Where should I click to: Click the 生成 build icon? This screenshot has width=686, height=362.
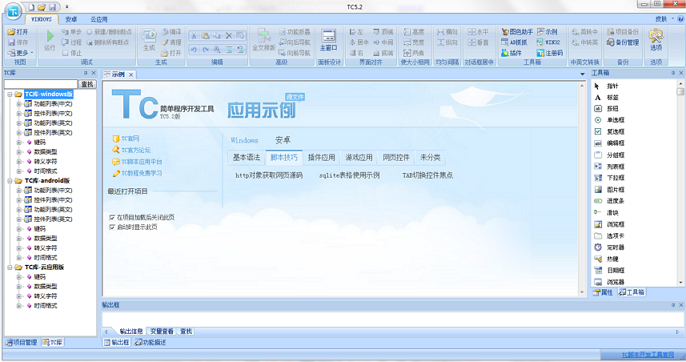(x=149, y=40)
